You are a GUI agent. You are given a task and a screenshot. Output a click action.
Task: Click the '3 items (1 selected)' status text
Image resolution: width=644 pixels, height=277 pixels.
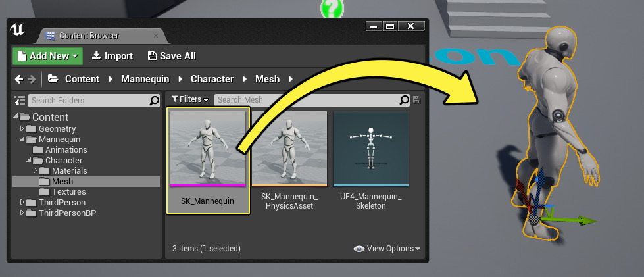click(207, 249)
